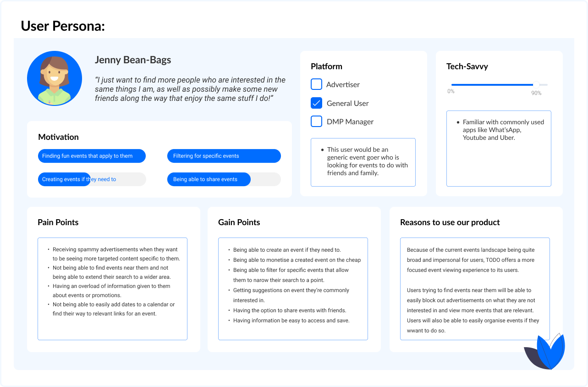Click the 'Familiar with commonly used apps' text
The height and width of the screenshot is (387, 588).
pos(503,130)
